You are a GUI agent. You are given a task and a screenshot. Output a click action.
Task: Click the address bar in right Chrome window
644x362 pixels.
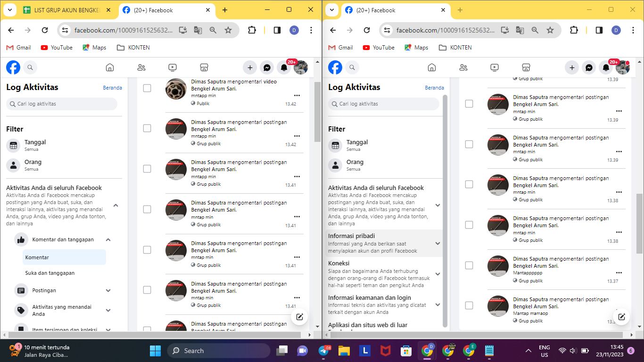(x=446, y=30)
